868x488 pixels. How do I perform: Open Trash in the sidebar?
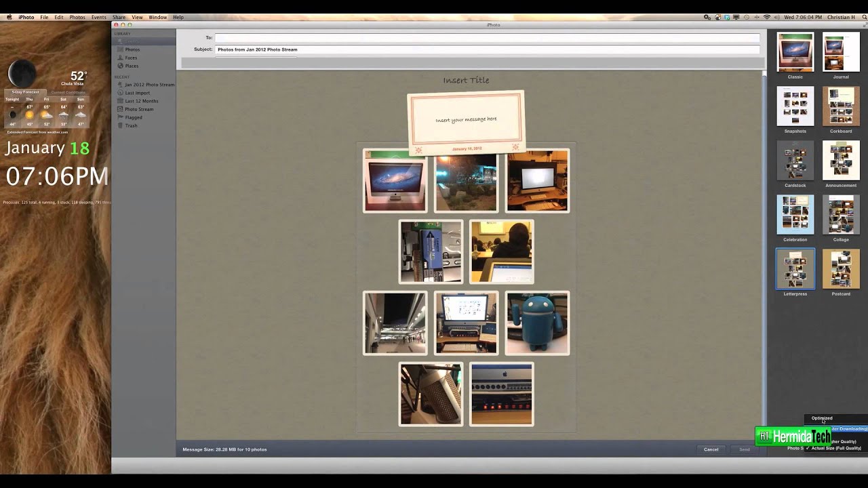(131, 125)
